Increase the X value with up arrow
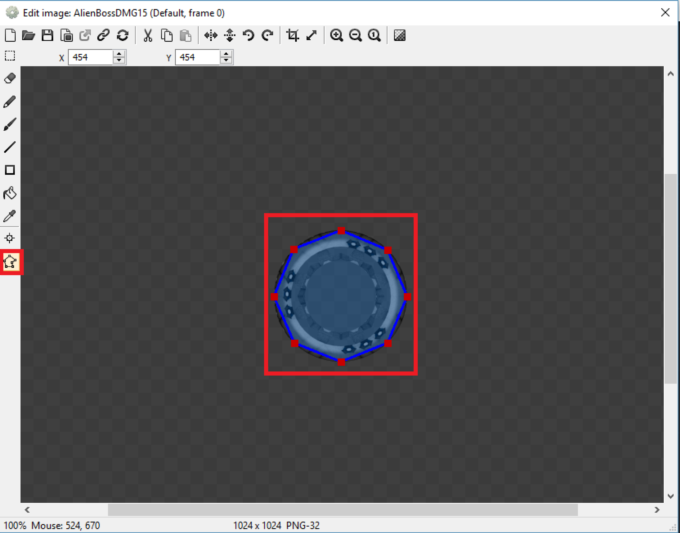The height and width of the screenshot is (533, 680). pos(119,54)
